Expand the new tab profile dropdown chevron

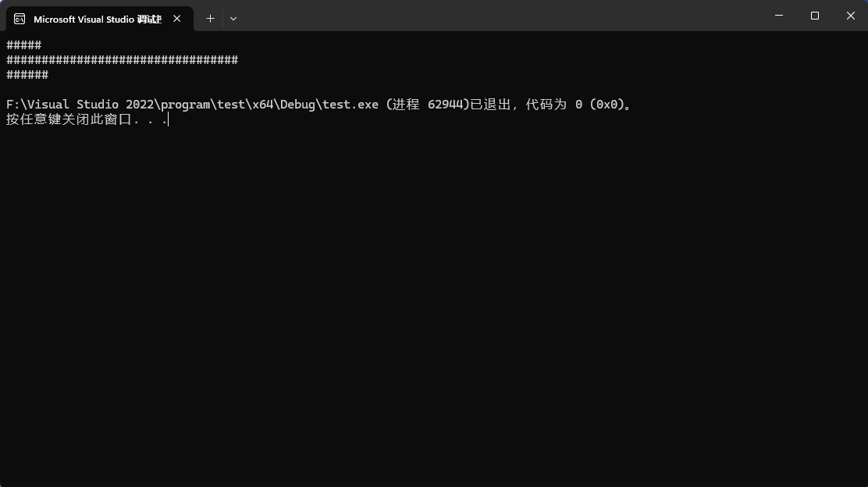pyautogui.click(x=233, y=18)
